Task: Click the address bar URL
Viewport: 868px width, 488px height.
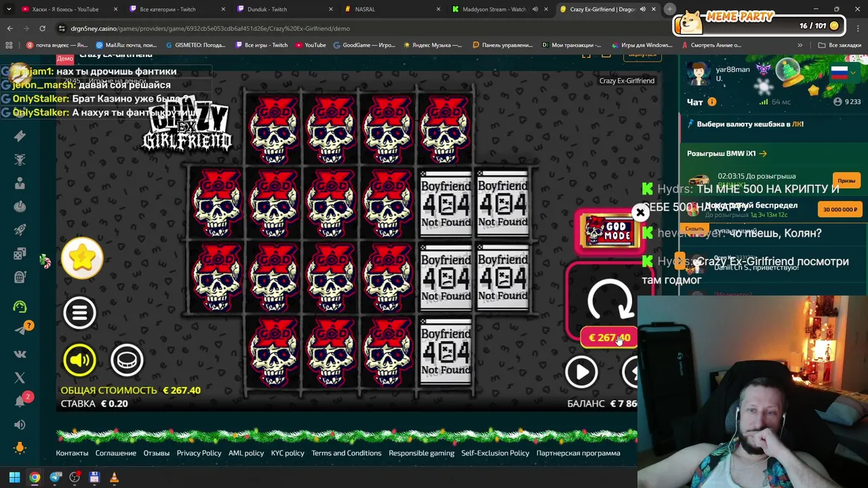Action: coord(210,28)
